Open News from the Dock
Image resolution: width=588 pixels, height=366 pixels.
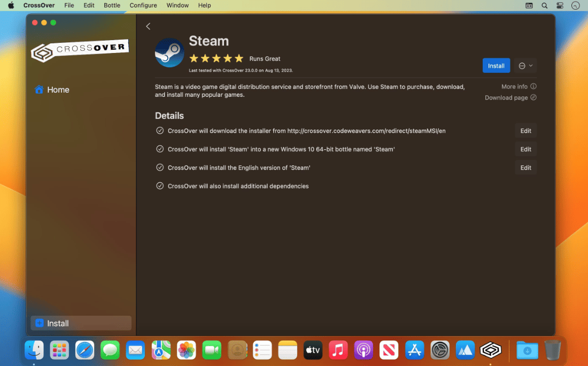tap(389, 350)
